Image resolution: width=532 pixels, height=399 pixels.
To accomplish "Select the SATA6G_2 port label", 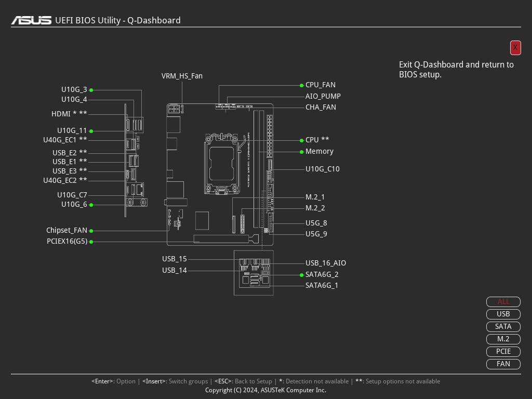I will [322, 274].
